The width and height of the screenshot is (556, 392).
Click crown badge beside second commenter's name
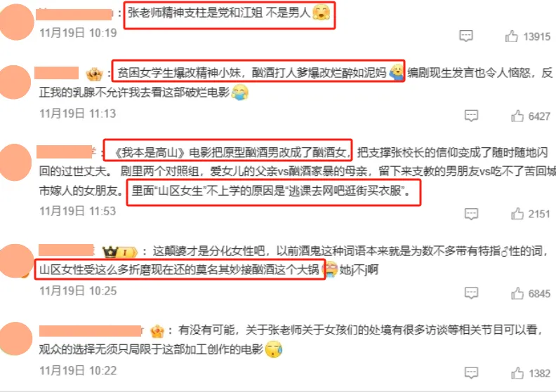coord(94,74)
